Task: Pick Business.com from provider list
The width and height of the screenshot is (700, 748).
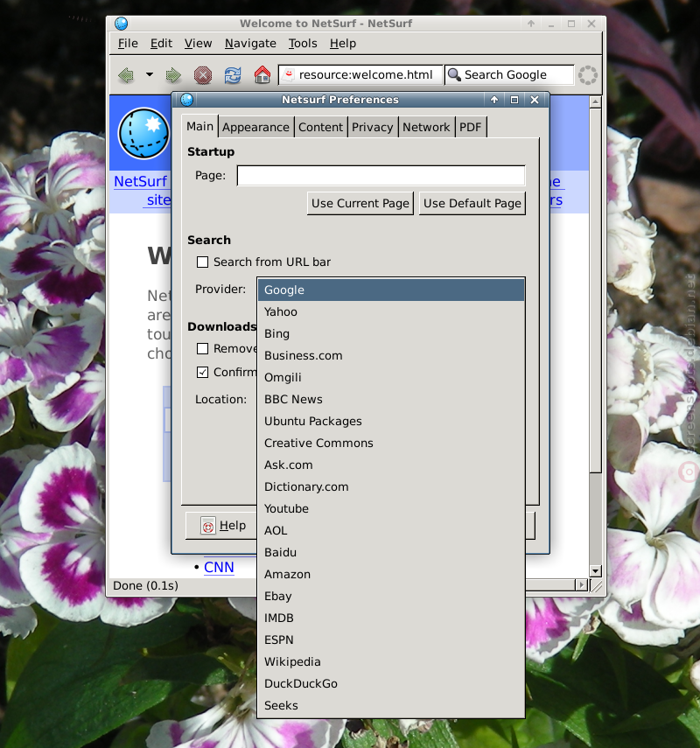Action: click(x=391, y=356)
